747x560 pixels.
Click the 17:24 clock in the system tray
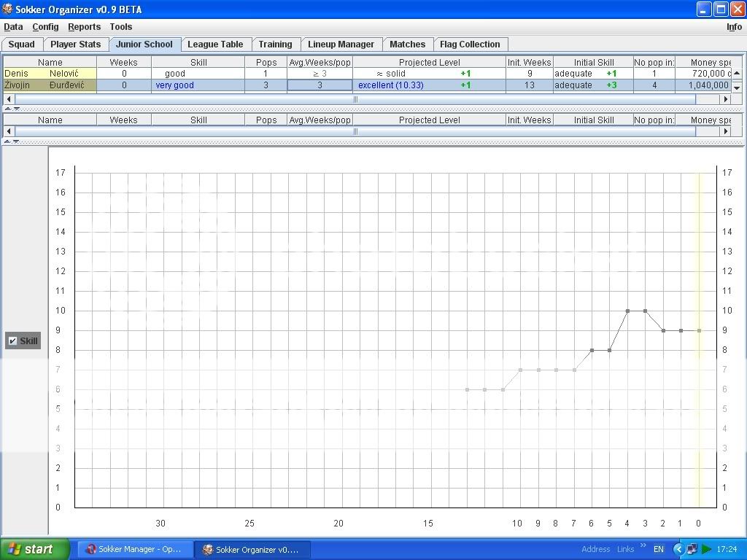727,549
